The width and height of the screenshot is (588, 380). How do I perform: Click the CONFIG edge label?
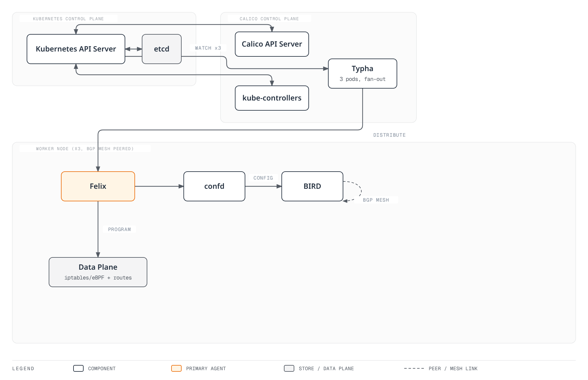point(263,178)
